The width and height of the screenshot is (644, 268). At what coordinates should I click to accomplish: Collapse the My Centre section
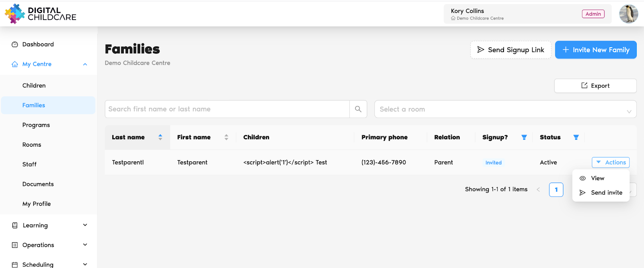[48, 64]
